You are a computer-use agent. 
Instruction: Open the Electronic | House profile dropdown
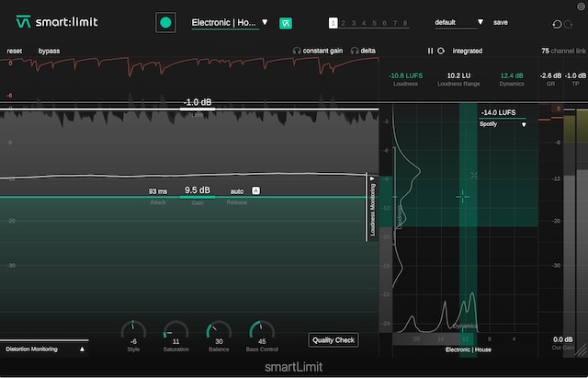coord(230,22)
